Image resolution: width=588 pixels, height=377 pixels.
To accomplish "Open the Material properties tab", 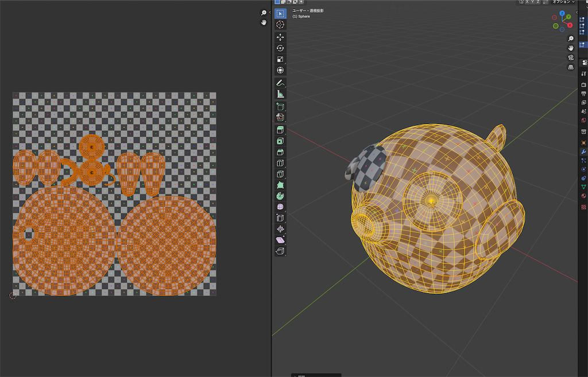I will [583, 196].
